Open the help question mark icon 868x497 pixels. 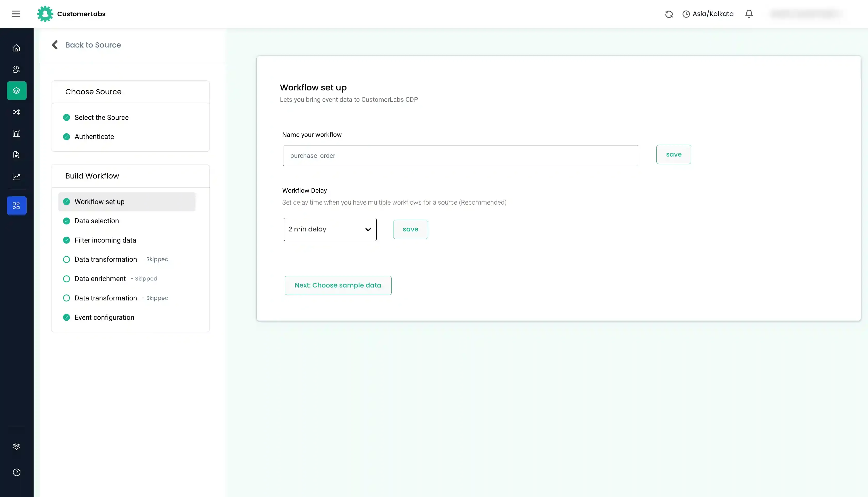pyautogui.click(x=16, y=472)
